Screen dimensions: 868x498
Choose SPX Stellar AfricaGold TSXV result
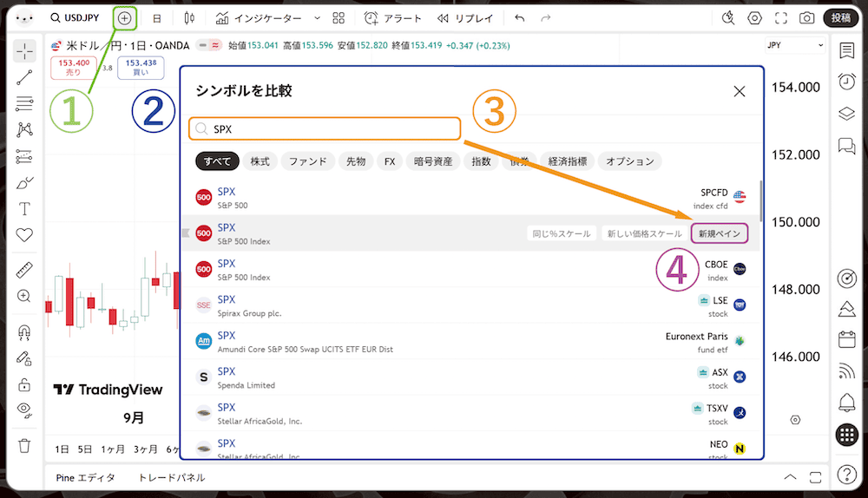click(470, 413)
